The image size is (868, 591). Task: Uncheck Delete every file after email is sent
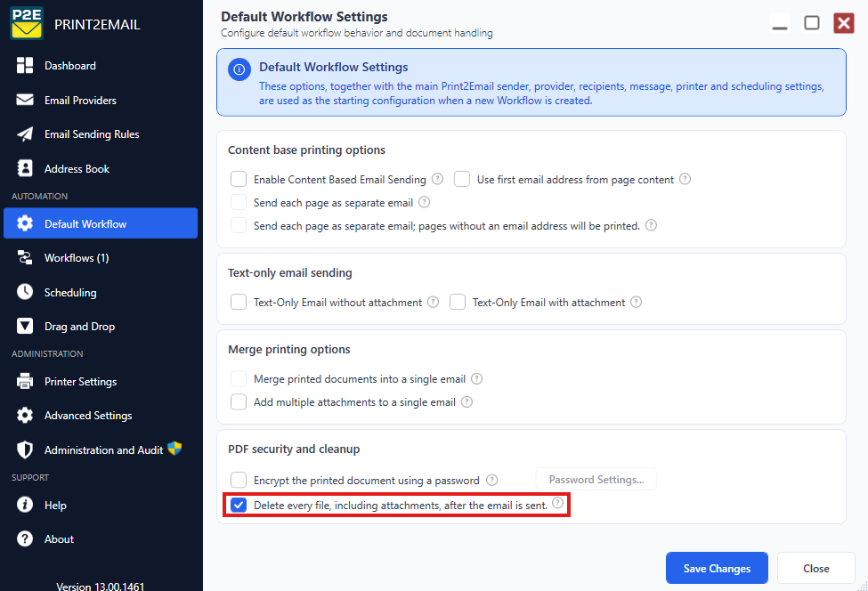pyautogui.click(x=239, y=505)
